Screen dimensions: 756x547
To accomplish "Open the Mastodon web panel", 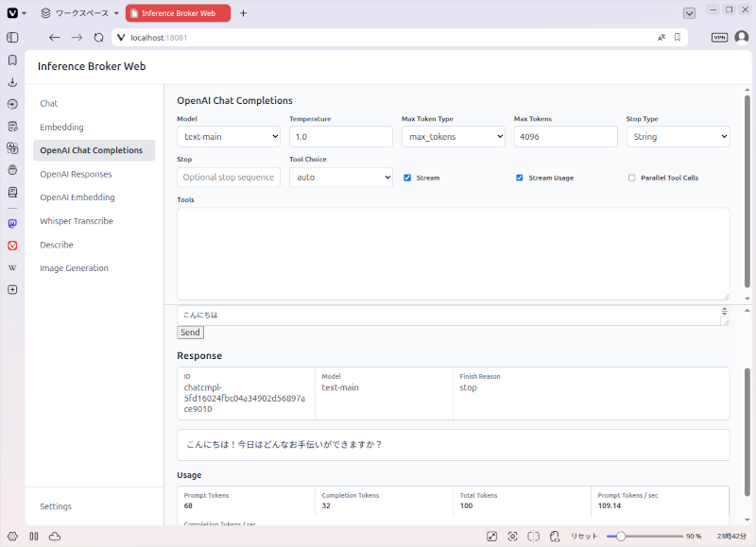I will [12, 223].
